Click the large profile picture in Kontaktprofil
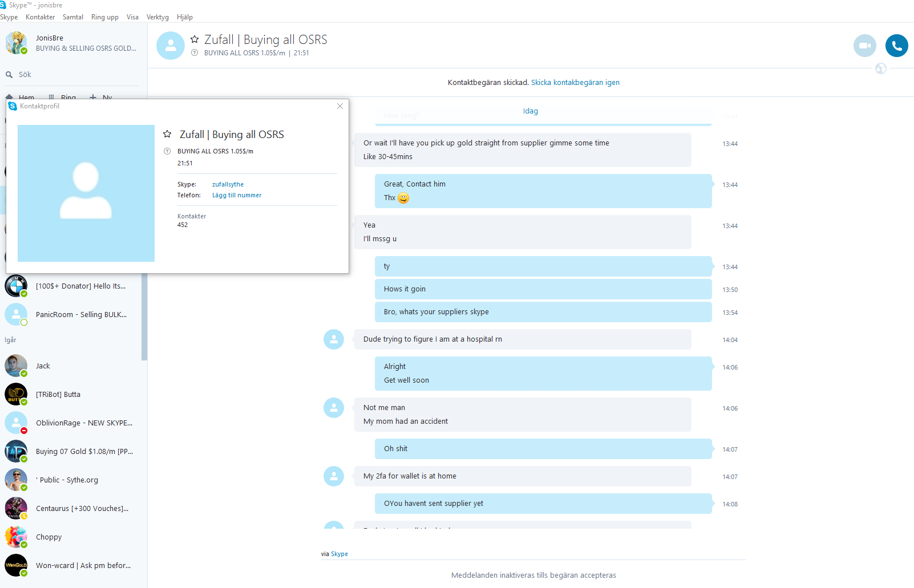The image size is (914, 588). click(86, 193)
